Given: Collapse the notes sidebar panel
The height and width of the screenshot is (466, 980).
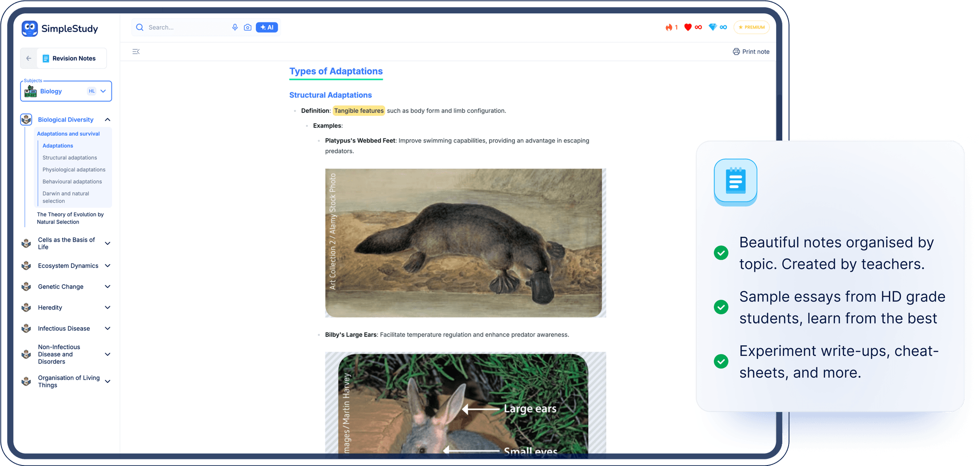Looking at the screenshot, I should pos(136,51).
